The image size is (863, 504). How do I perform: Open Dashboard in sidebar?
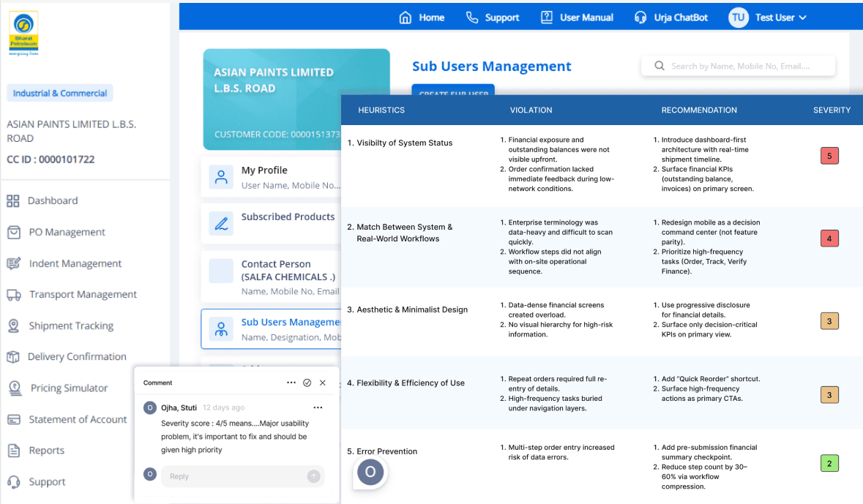(53, 201)
